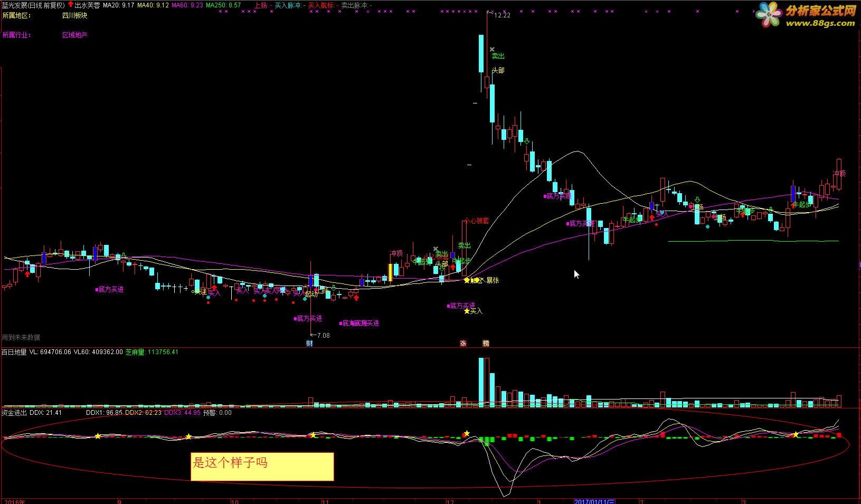The width and height of the screenshot is (861, 504).
Task: Click the highlighted 2017/01/11 date on axis
Action: (x=595, y=501)
